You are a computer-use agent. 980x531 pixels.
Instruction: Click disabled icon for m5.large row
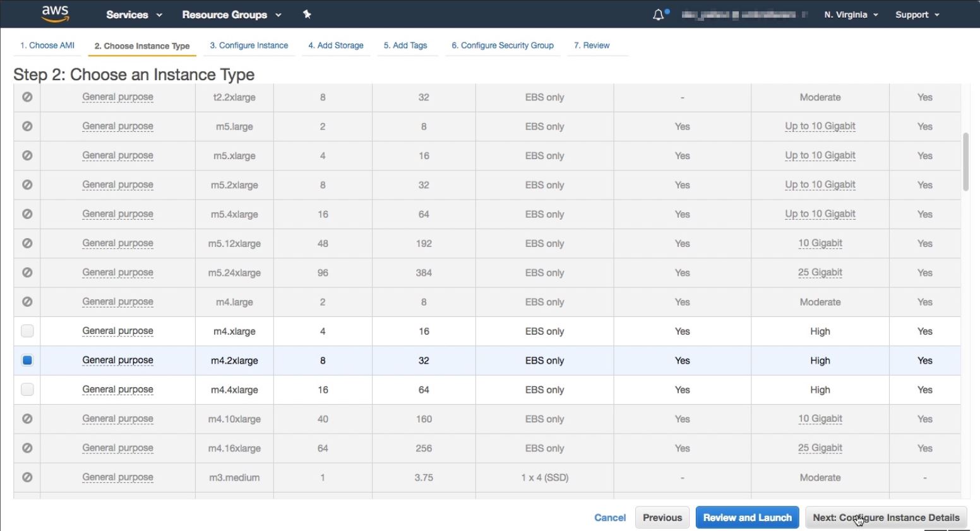27,126
